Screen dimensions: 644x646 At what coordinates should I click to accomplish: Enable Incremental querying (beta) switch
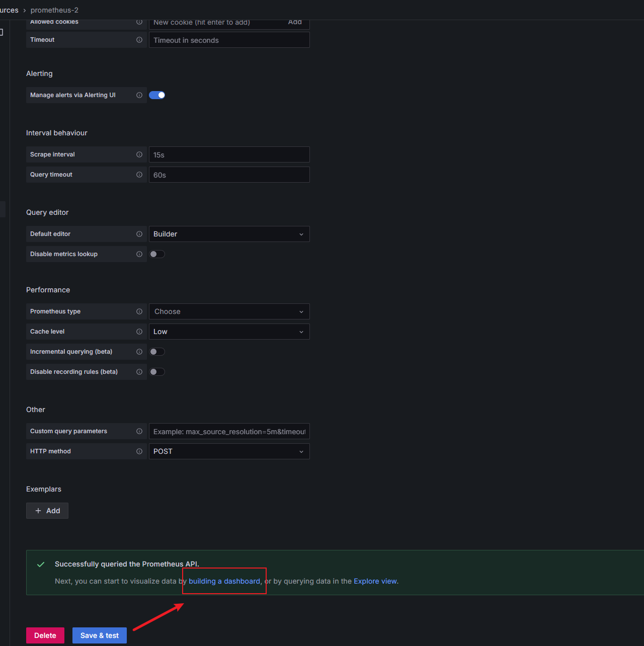tap(157, 352)
